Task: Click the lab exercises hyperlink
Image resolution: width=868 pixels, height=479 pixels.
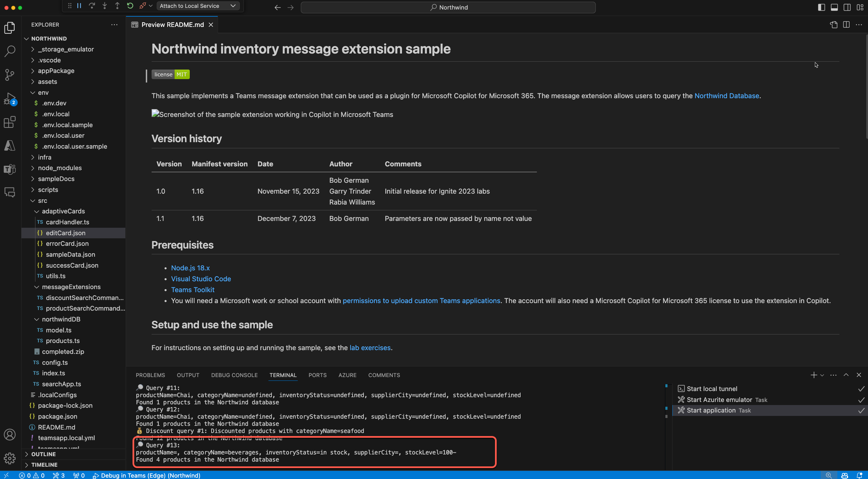Action: 370,347
